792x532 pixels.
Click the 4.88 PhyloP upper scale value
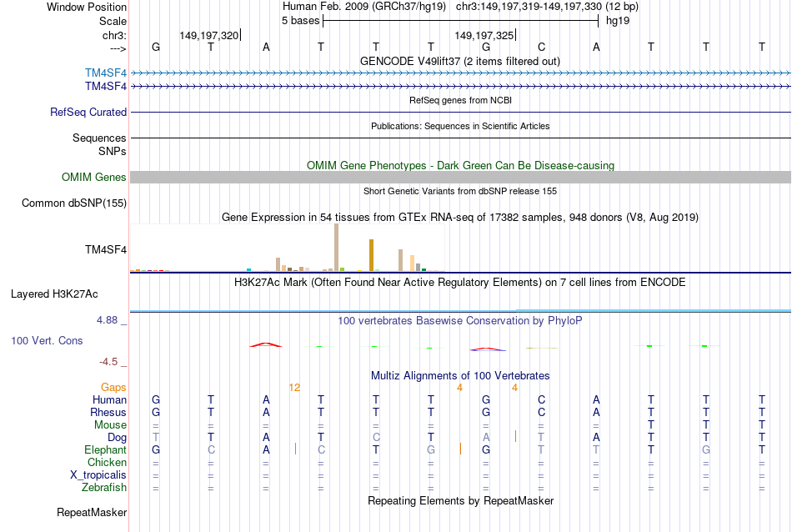107,320
